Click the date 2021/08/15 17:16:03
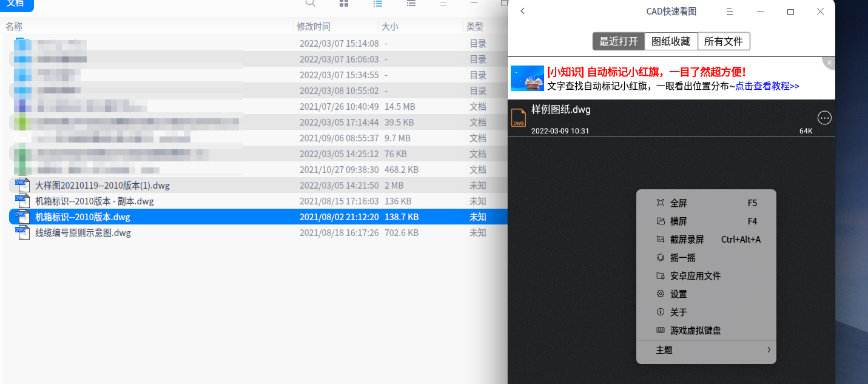The image size is (868, 384). coord(339,201)
